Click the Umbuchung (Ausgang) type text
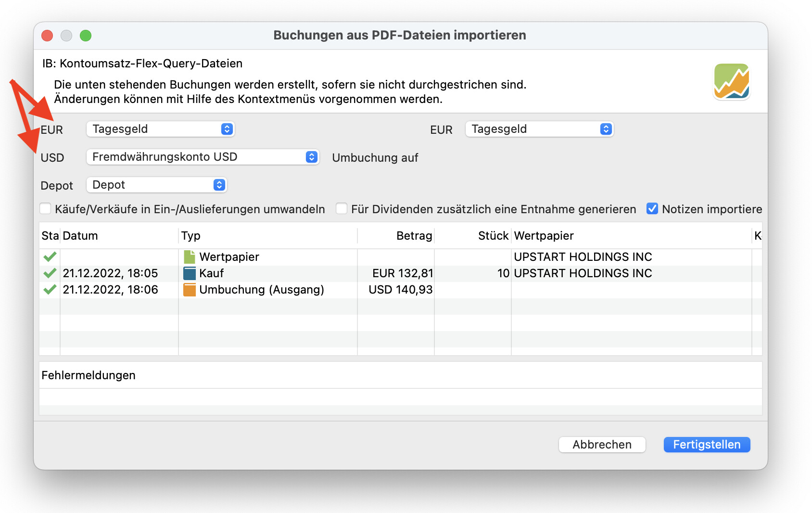 262,290
